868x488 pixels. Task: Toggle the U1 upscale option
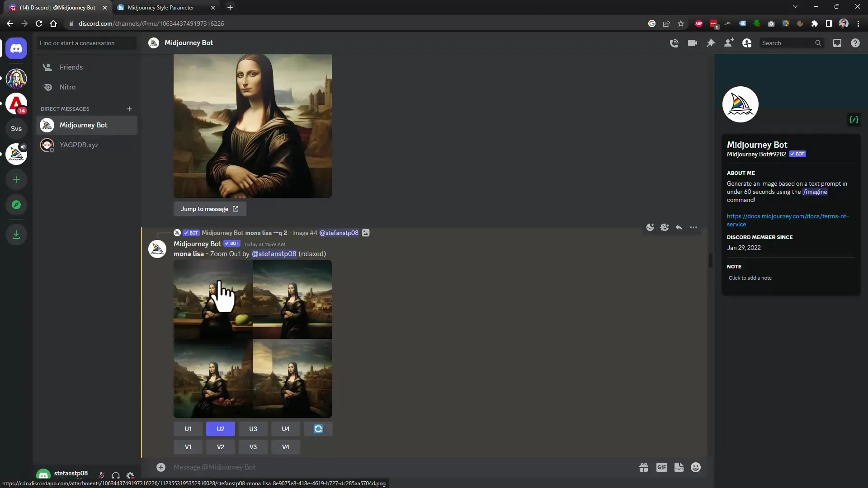188,428
